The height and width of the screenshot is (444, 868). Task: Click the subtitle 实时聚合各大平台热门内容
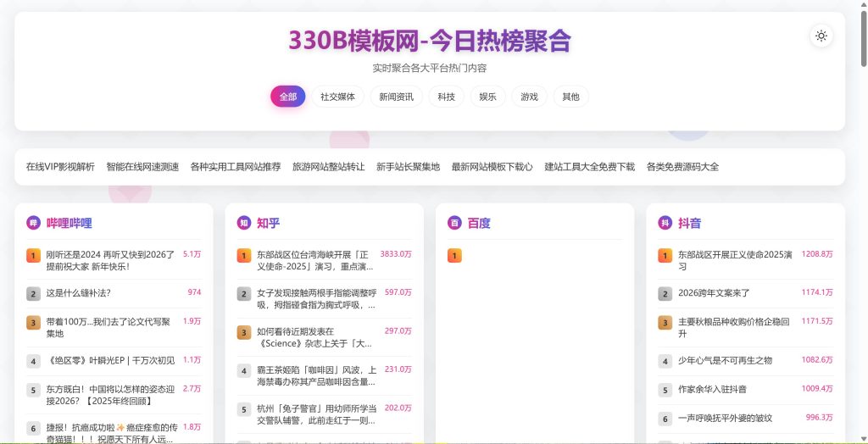(x=430, y=68)
